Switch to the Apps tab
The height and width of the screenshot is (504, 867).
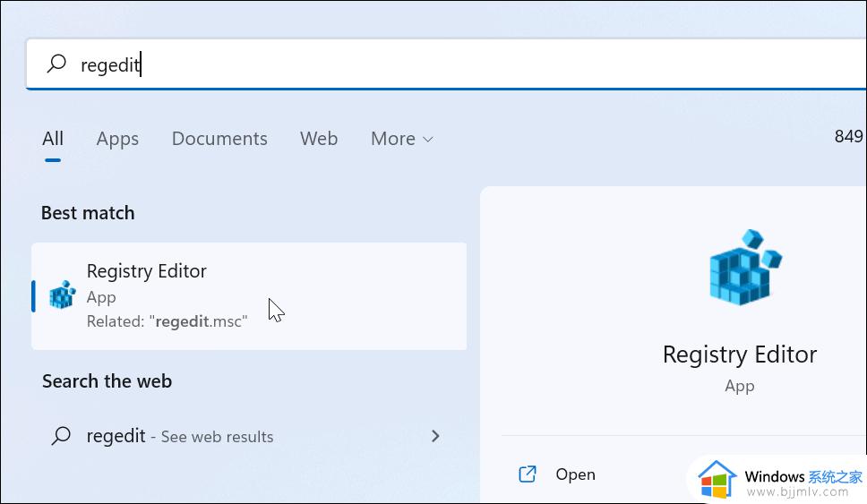[x=117, y=139]
